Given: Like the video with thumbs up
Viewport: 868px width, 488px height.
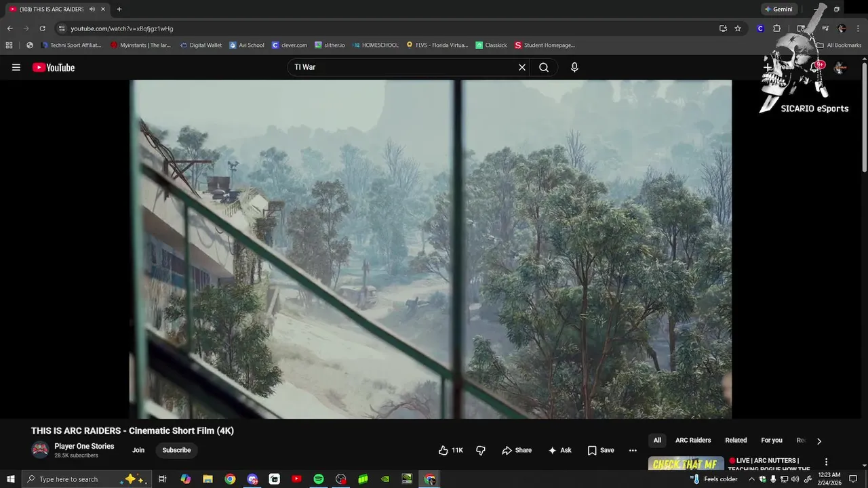Looking at the screenshot, I should pyautogui.click(x=451, y=450).
